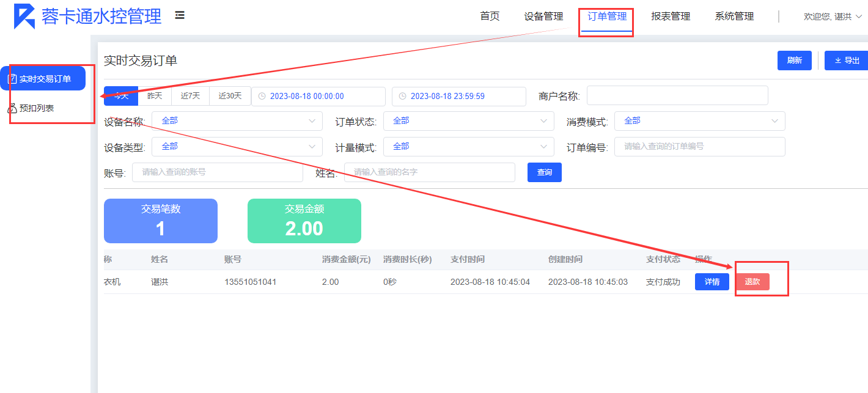This screenshot has height=393, width=868.
Task: Select 实时交易订单 in the sidebar
Action: click(x=43, y=79)
